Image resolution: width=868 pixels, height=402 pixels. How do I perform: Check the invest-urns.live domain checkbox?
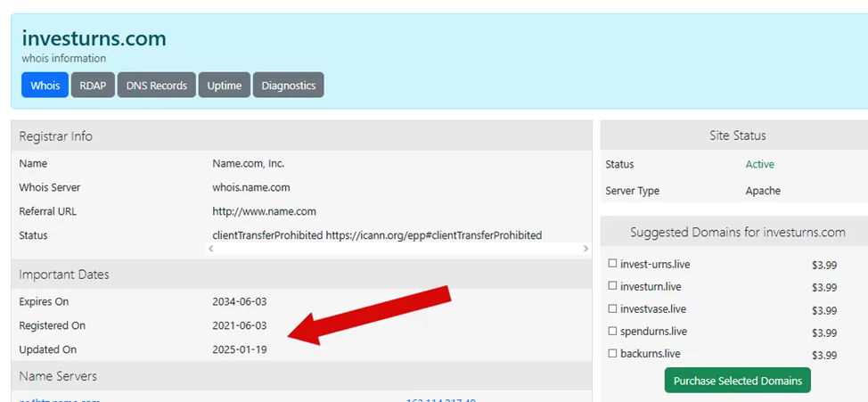pos(612,264)
